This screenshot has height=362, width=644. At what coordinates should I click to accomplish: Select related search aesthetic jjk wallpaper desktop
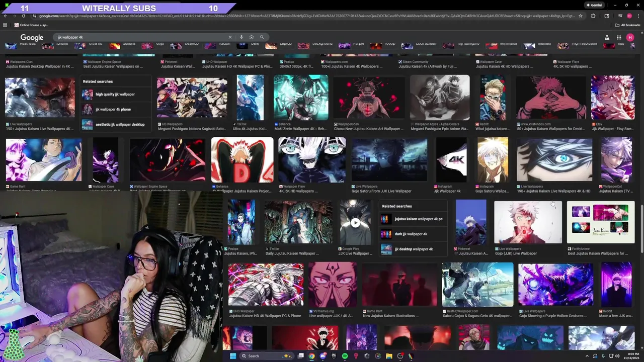coord(116,124)
